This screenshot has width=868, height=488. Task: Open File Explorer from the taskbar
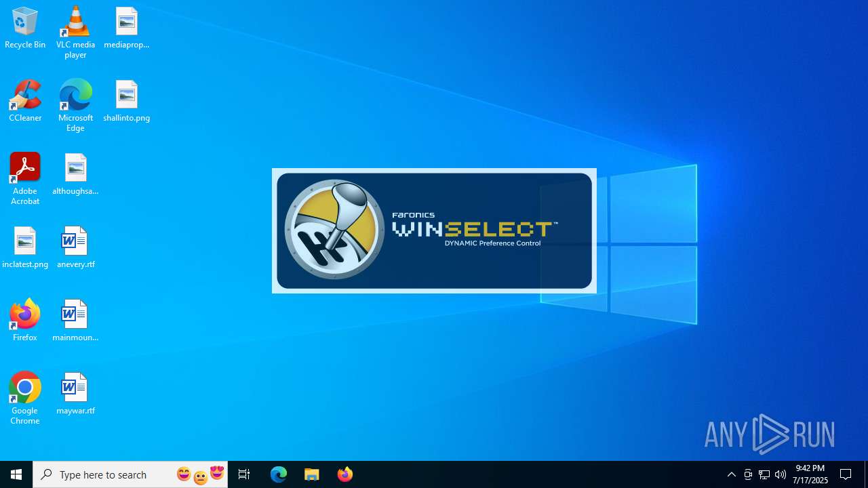coord(312,474)
